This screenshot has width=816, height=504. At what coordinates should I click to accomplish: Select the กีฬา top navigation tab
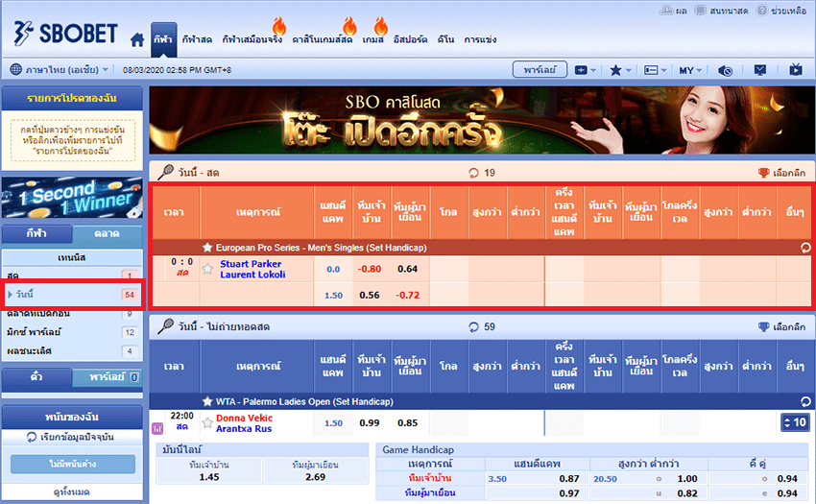point(163,39)
